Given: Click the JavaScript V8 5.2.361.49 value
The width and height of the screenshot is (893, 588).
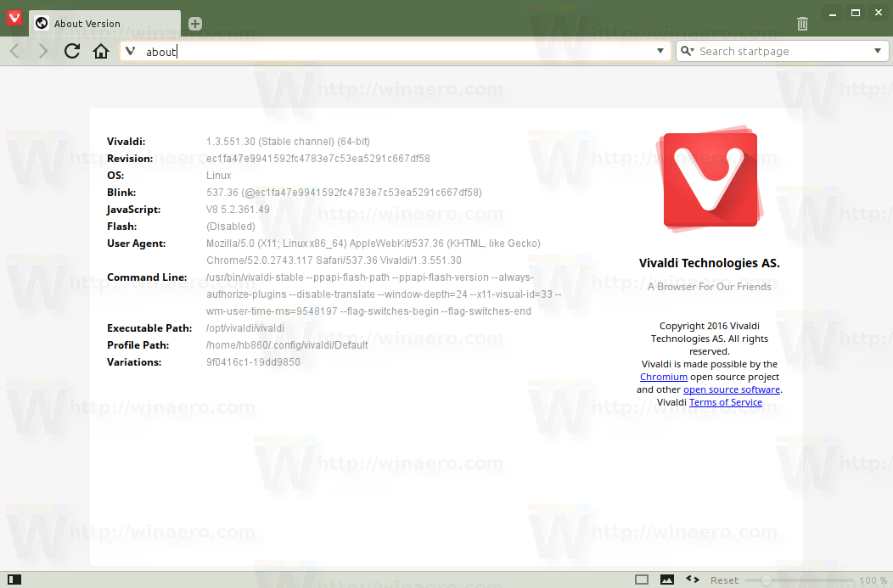Looking at the screenshot, I should pyautogui.click(x=238, y=210).
